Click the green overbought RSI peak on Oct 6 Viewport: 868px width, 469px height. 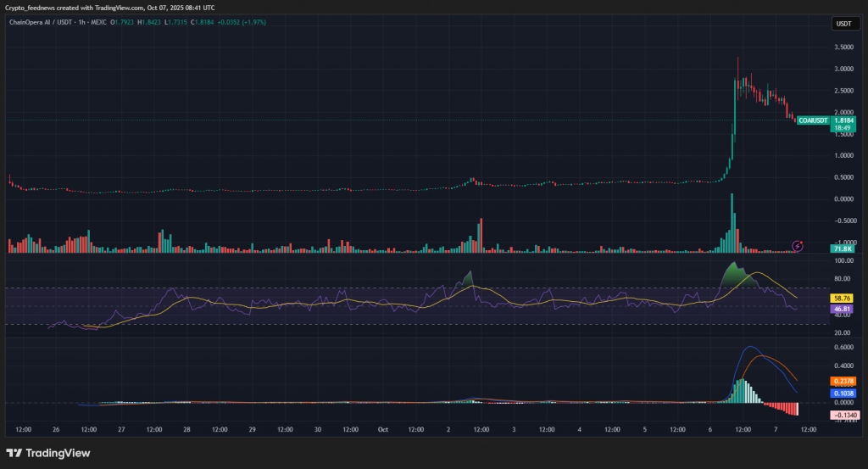pos(734,273)
